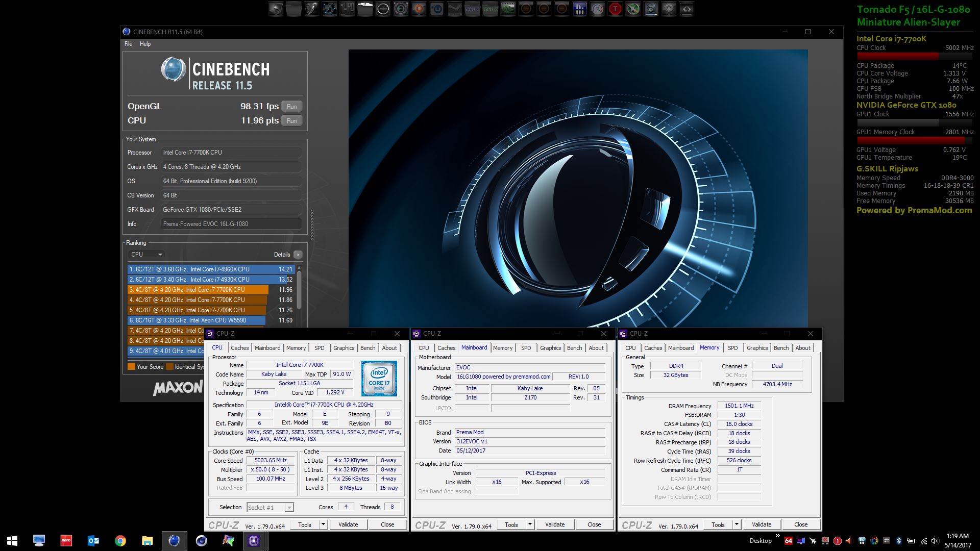Launch Uplay from the top dock
The image size is (980, 551).
[x=437, y=9]
